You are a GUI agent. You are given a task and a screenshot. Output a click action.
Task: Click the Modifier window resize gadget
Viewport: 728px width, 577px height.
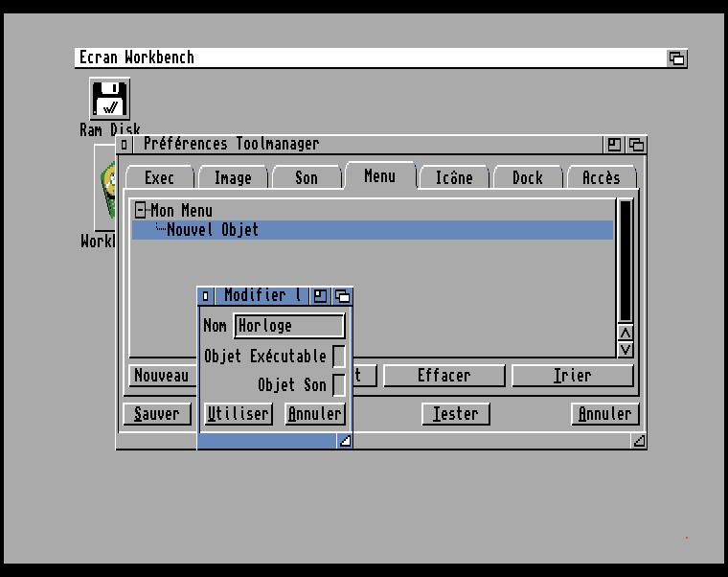pos(345,441)
